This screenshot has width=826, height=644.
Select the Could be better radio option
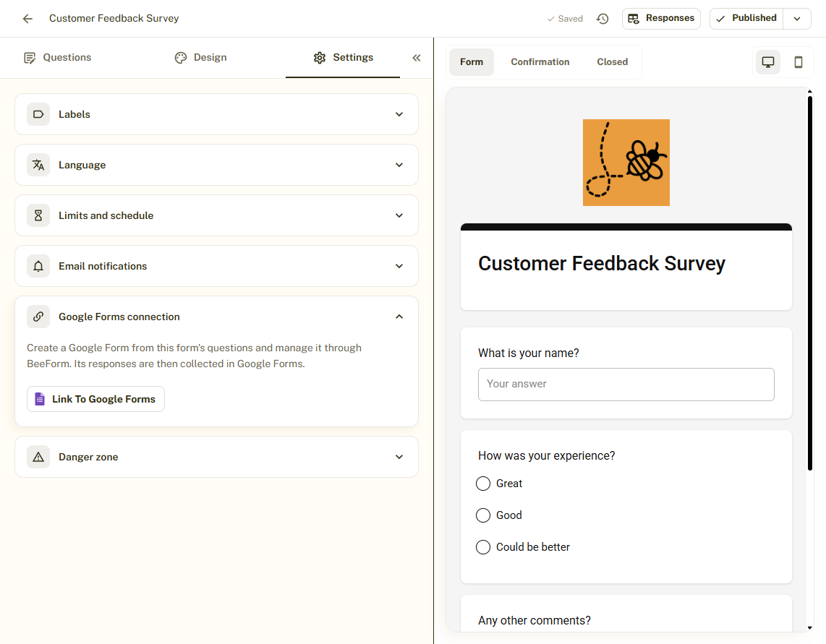point(483,547)
